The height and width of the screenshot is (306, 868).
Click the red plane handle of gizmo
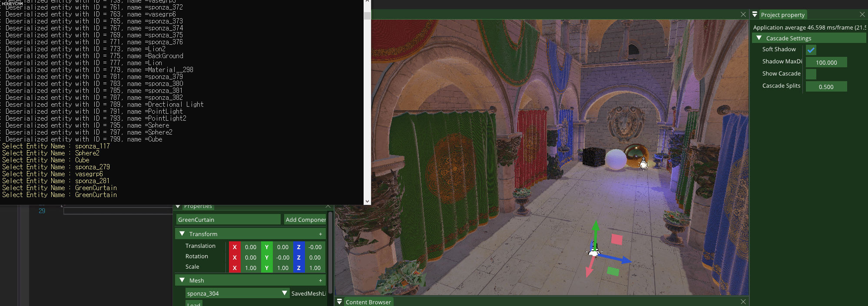(x=617, y=239)
